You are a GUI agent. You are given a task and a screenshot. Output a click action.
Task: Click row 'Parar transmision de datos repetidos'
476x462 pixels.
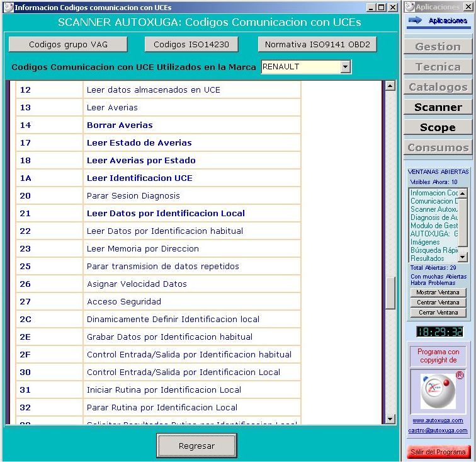tap(158, 266)
